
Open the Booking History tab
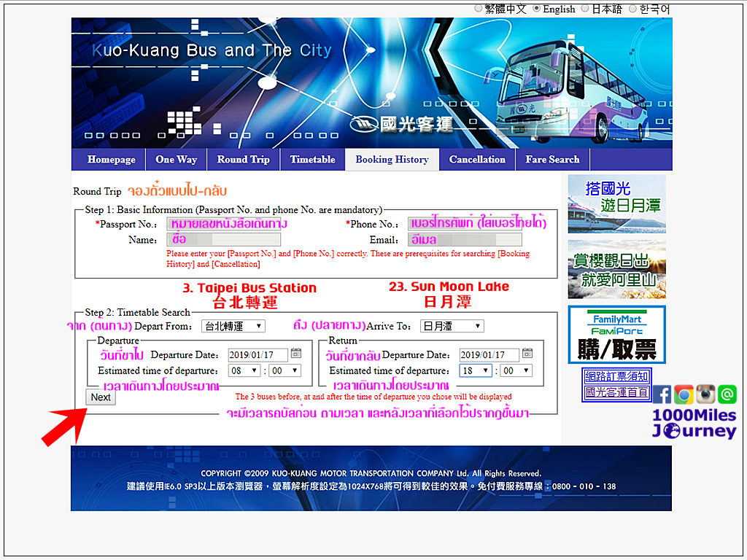point(392,160)
